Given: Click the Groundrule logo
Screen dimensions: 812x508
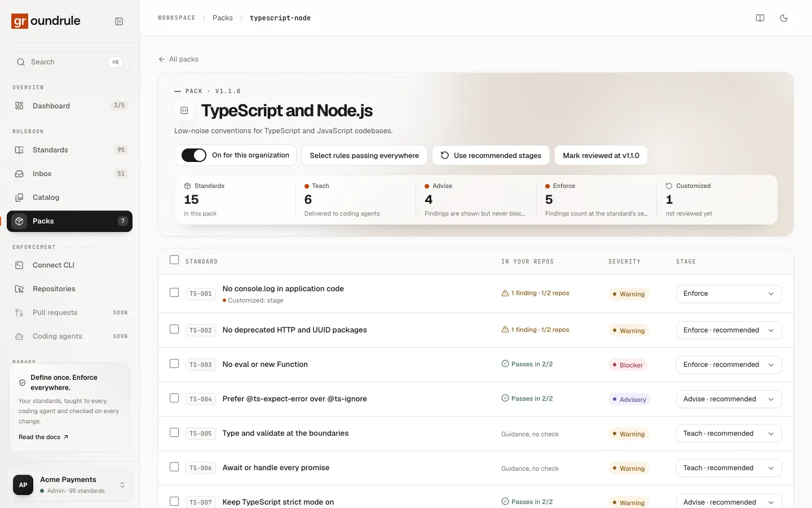Looking at the screenshot, I should 46,21.
